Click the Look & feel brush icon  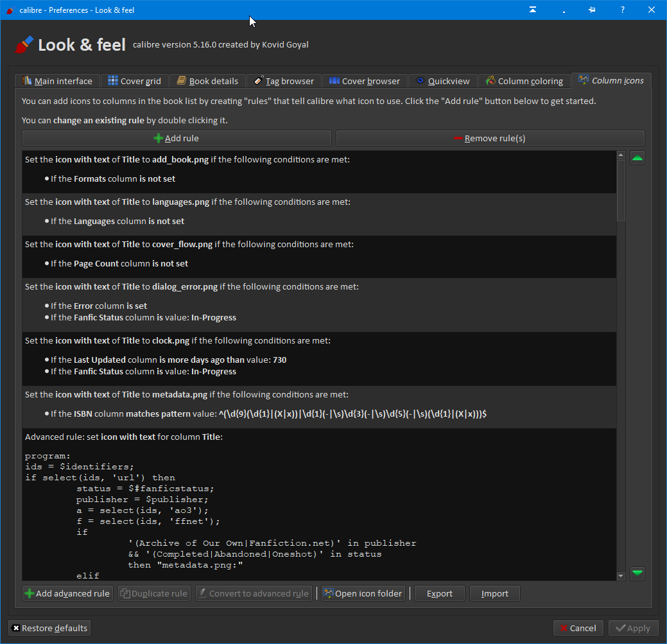click(x=24, y=45)
